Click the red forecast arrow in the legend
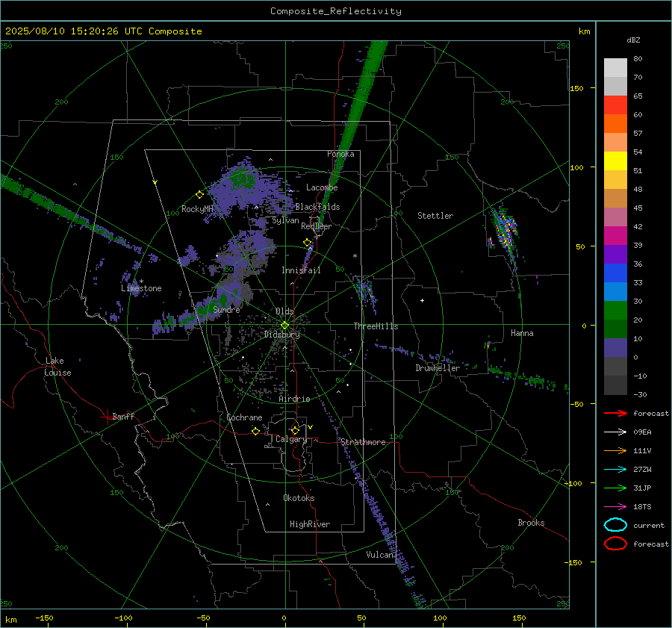This screenshot has width=672, height=628. click(x=615, y=413)
